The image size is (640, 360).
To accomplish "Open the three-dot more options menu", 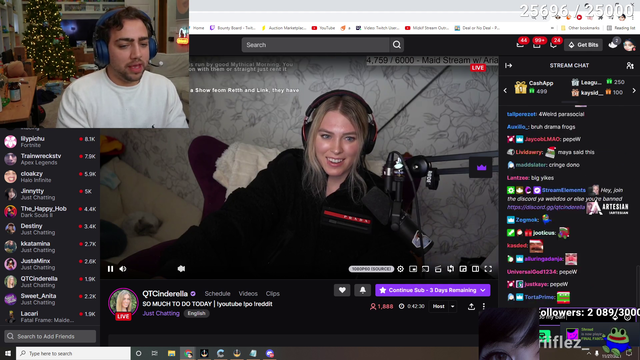I will point(484,306).
